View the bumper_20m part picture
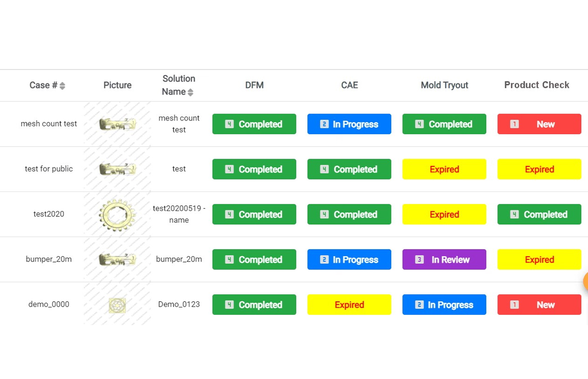The width and height of the screenshot is (588, 379). click(x=118, y=260)
